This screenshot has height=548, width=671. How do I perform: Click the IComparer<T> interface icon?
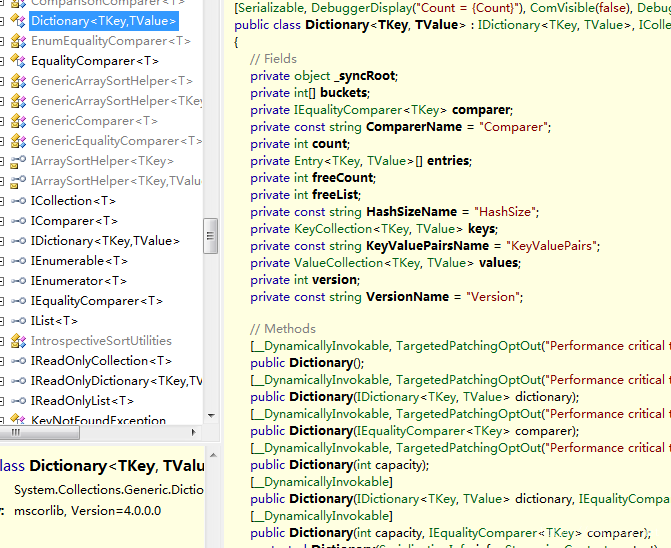[18, 221]
